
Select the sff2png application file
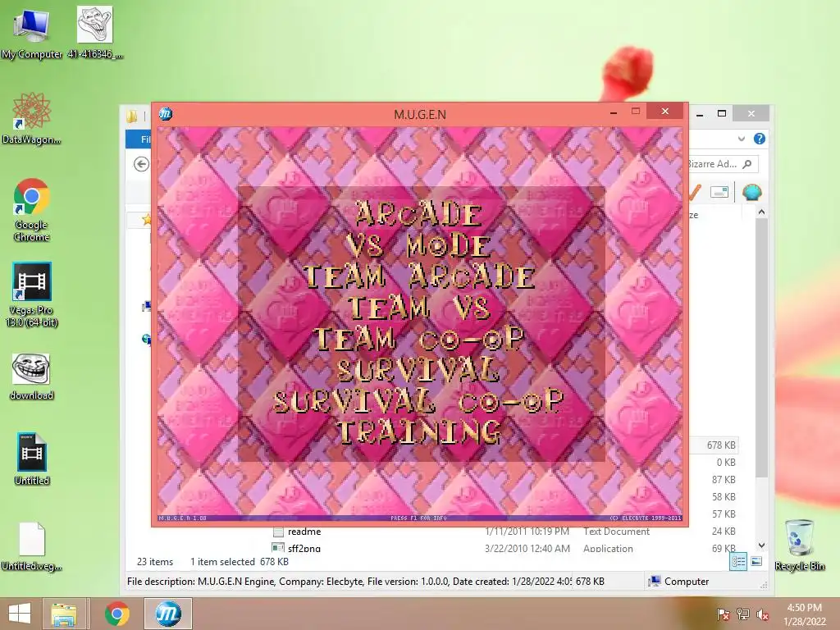click(304, 547)
